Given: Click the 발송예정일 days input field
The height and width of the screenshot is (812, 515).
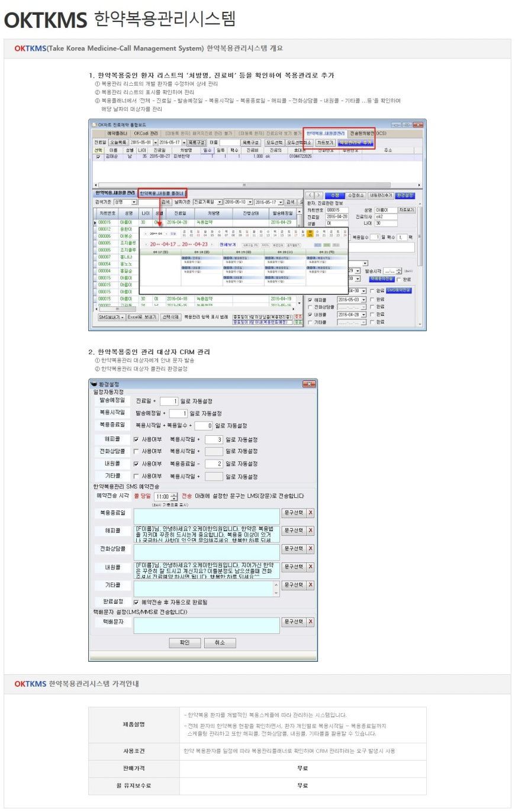Looking at the screenshot, I should [169, 401].
